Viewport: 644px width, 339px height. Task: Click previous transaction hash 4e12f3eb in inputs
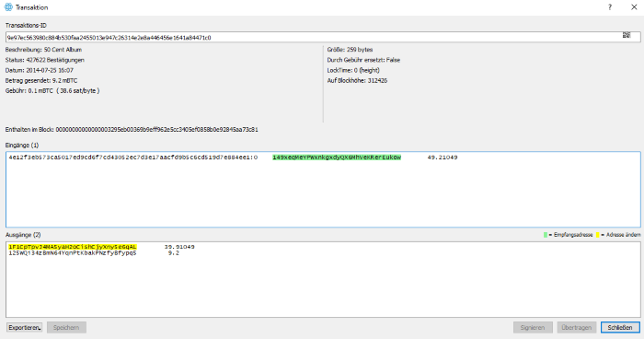[x=133, y=158]
